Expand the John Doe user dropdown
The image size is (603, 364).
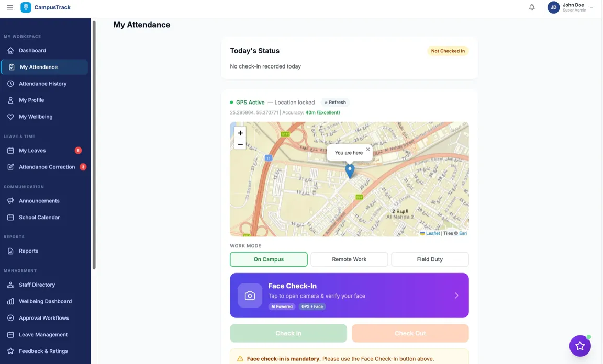click(x=591, y=7)
